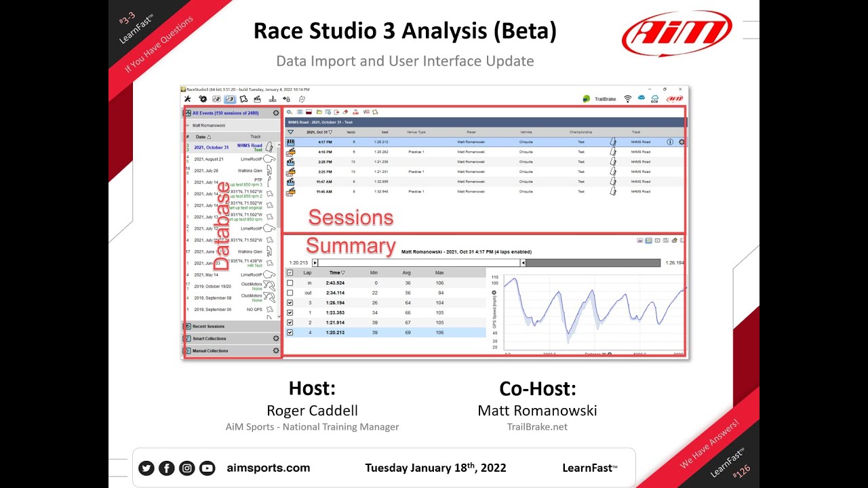Select the 2019, October 19/20 ClubMotors event

coord(230,286)
